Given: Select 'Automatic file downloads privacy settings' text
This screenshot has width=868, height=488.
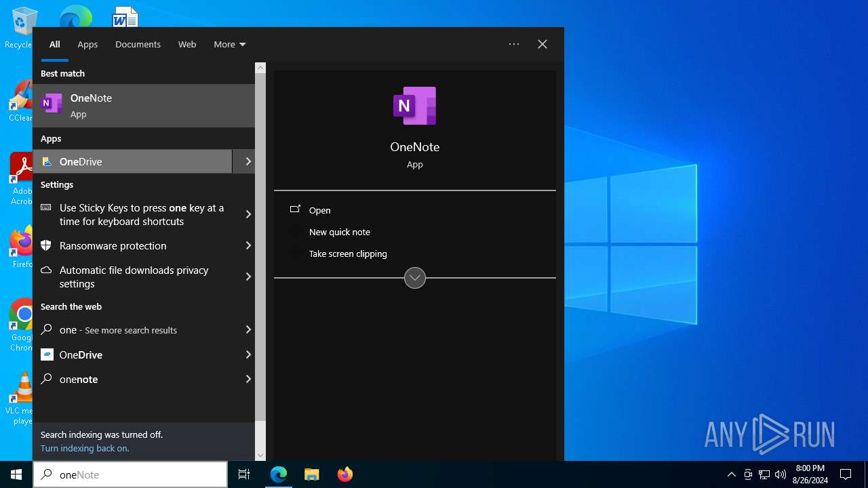Looking at the screenshot, I should coord(134,277).
